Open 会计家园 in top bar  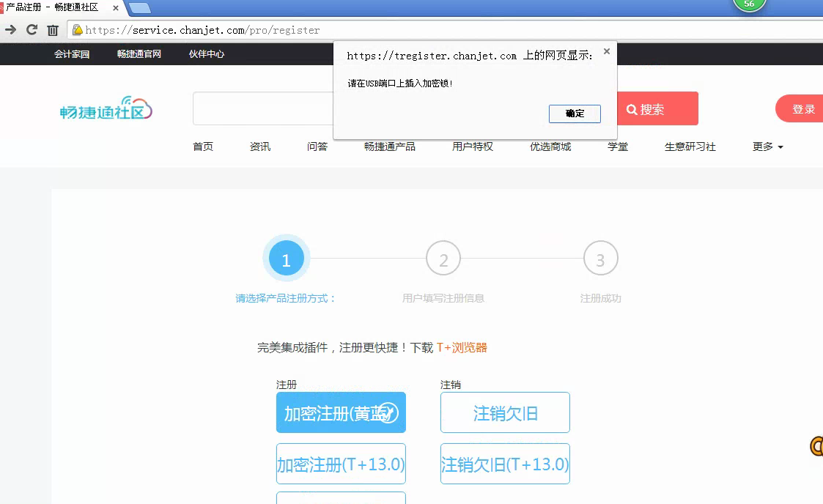click(x=71, y=54)
